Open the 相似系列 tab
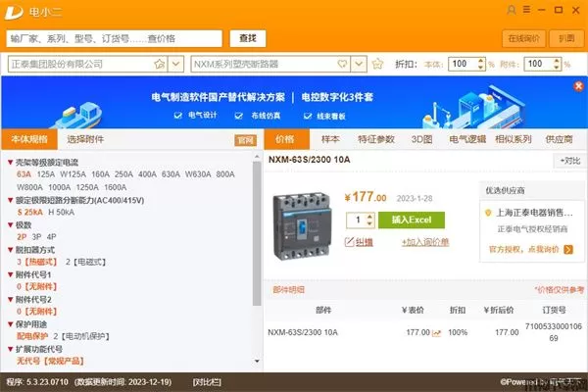The height and width of the screenshot is (392, 588). (x=514, y=139)
